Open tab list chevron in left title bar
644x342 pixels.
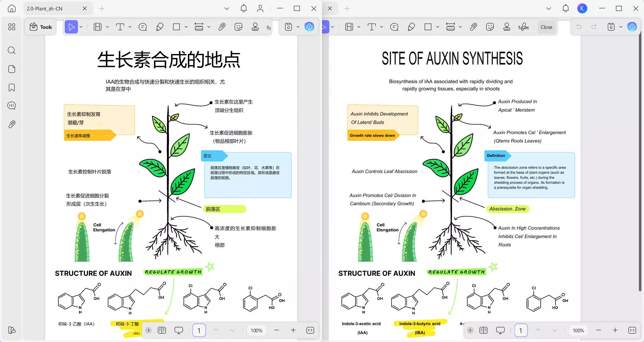(x=227, y=8)
